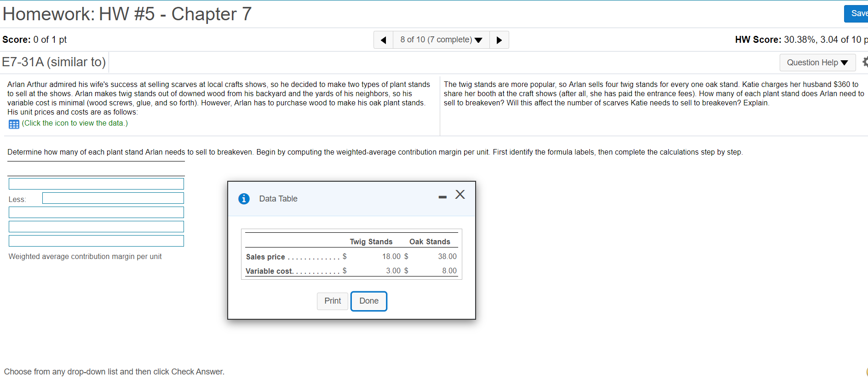
Task: Click the 'E7-31A (similar to)' heading
Action: pyautogui.click(x=54, y=62)
